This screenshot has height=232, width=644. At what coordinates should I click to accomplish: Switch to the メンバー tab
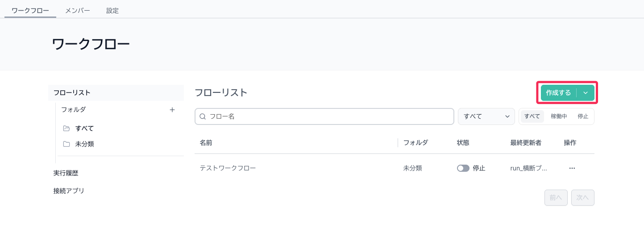(78, 10)
